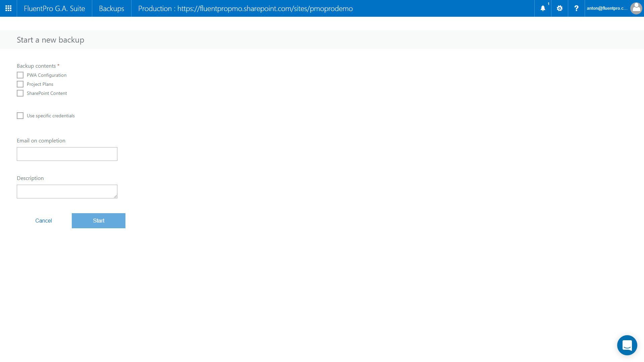Tick the SharePoint Content checkbox
The width and height of the screenshot is (644, 362).
pyautogui.click(x=20, y=93)
